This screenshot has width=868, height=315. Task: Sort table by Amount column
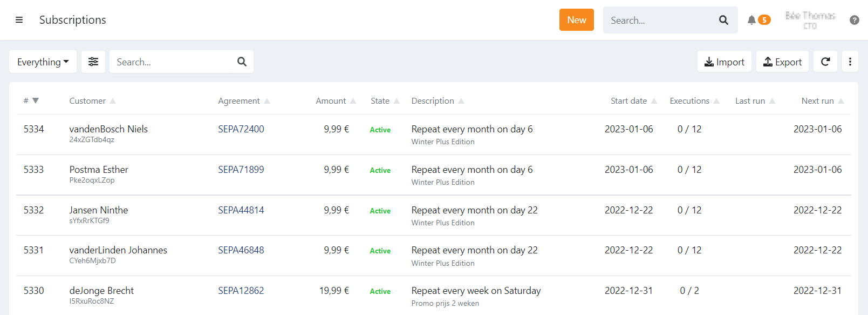point(335,100)
